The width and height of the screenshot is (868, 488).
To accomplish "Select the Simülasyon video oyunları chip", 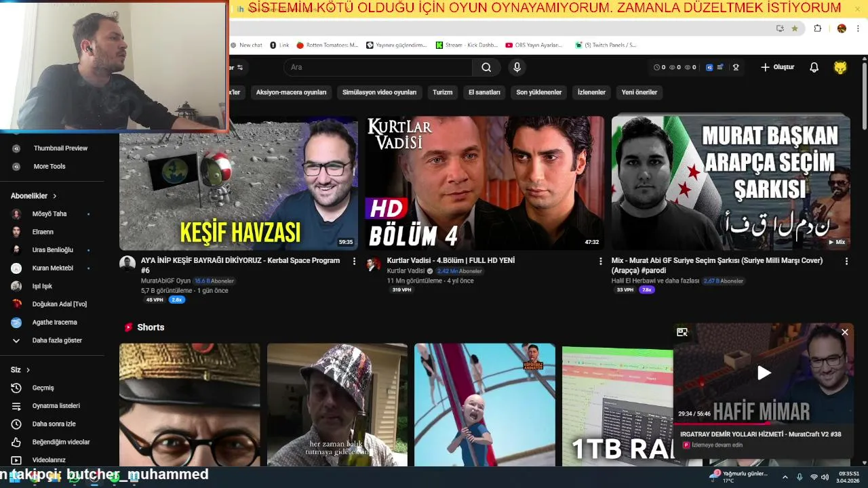I will click(x=379, y=92).
